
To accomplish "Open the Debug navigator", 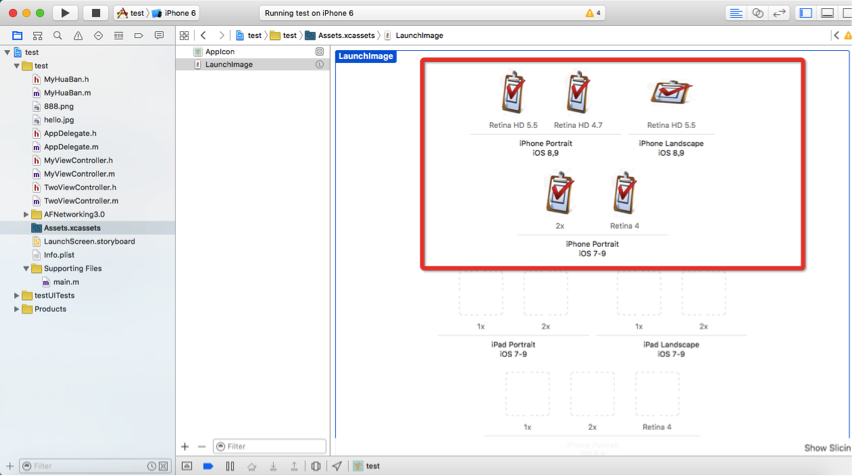I will coord(118,36).
